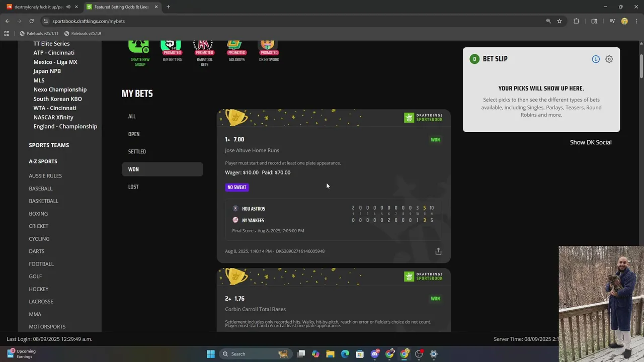Open England - Championship league

point(65,126)
